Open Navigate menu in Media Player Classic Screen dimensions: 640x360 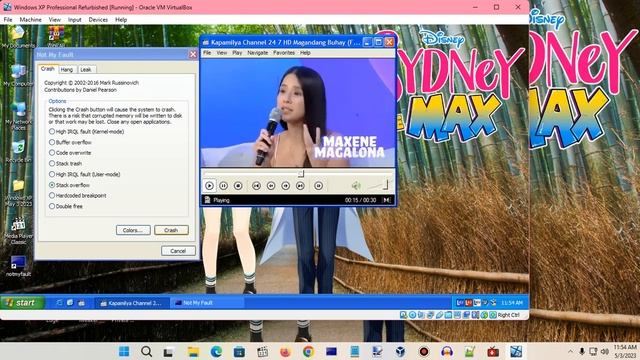click(x=258, y=53)
